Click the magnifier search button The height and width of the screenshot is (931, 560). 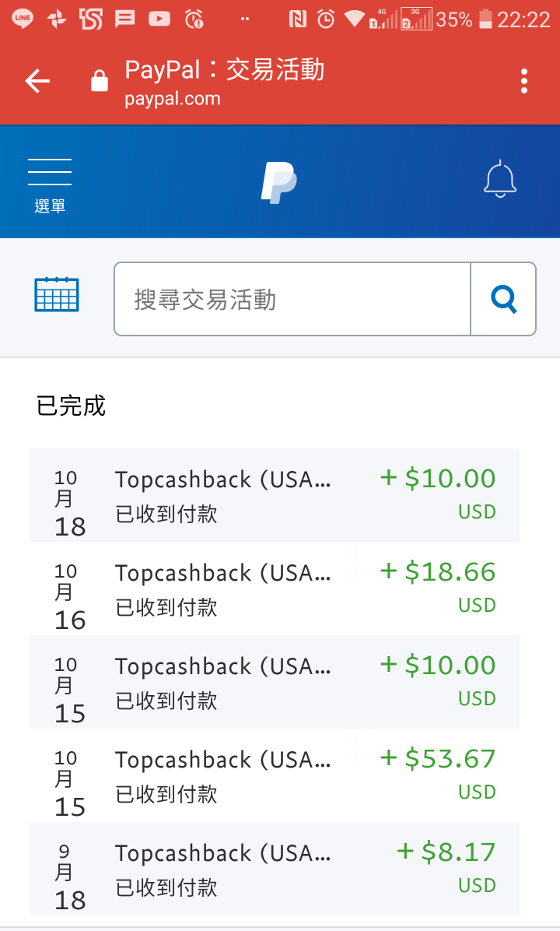(x=504, y=299)
